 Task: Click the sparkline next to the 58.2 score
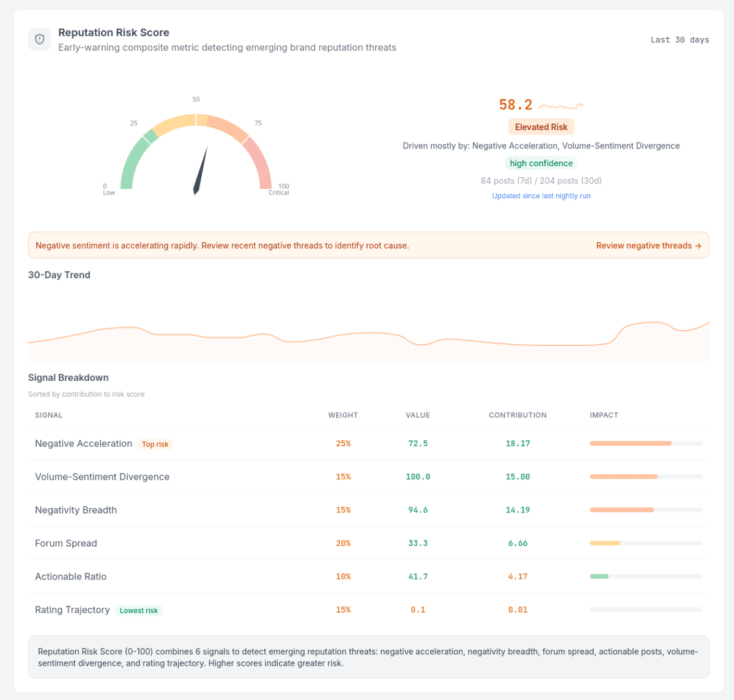pyautogui.click(x=561, y=106)
